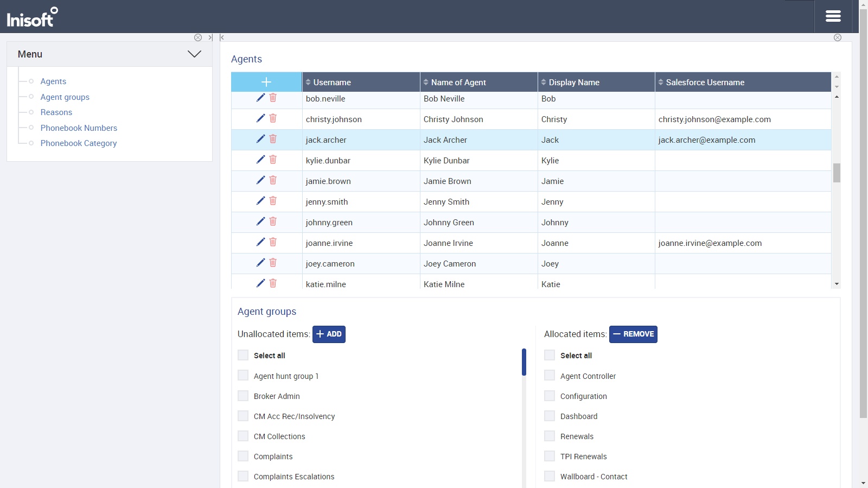868x488 pixels.
Task: Edit the jack.archer agent
Action: tap(260, 139)
